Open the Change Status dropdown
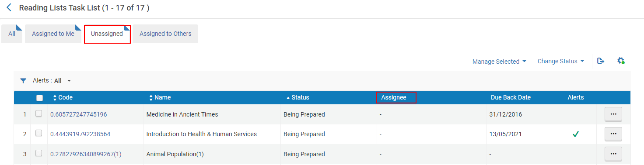This screenshot has width=644, height=165. pos(561,61)
